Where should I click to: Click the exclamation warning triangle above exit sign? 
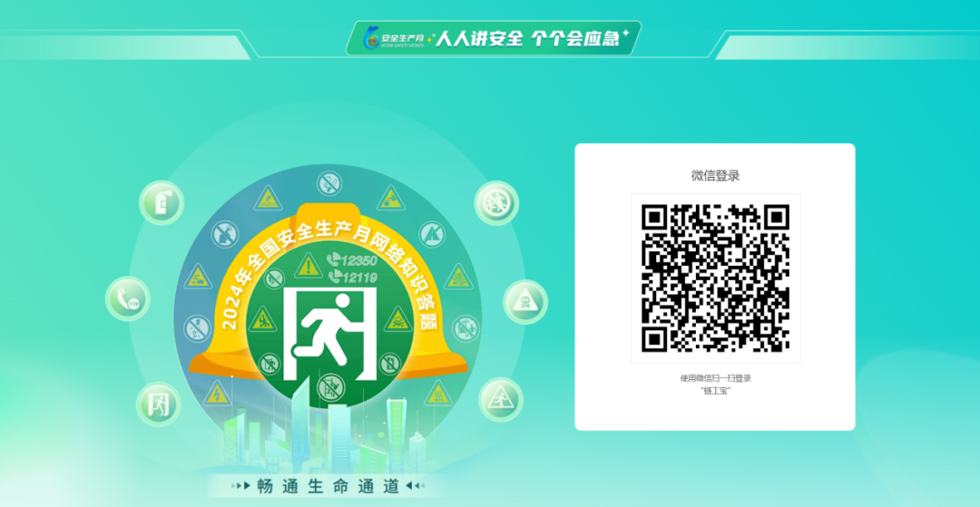(308, 266)
